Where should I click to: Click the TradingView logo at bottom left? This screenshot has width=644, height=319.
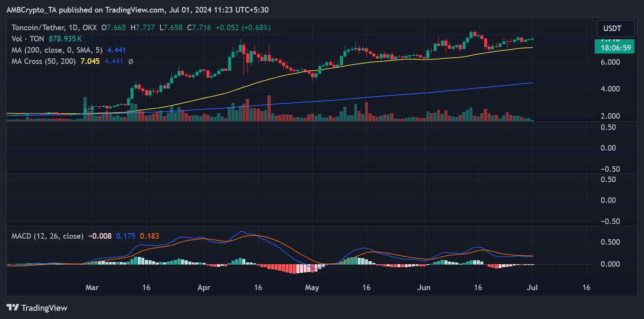(37, 308)
